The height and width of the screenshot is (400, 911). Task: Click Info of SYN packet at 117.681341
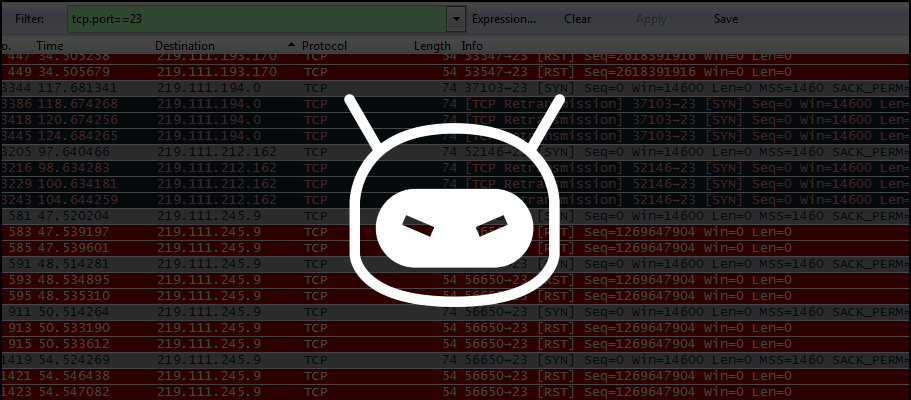tap(686, 88)
